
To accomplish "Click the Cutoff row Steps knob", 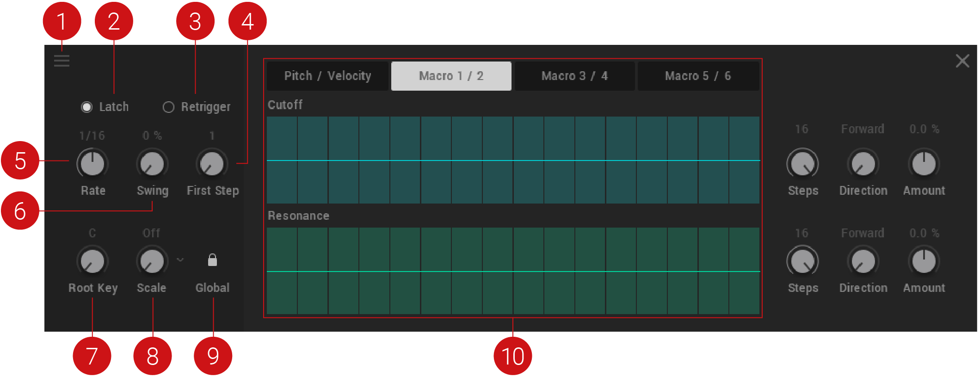I will pyautogui.click(x=802, y=164).
